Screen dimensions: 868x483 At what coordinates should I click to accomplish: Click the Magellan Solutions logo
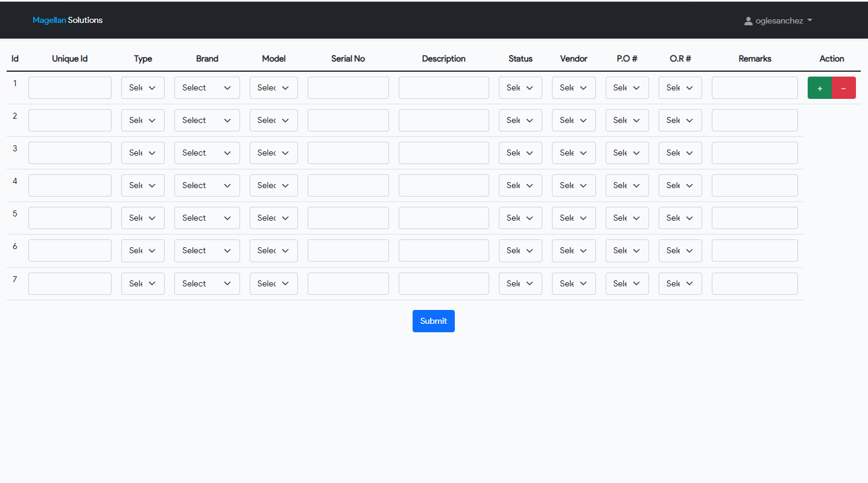pos(68,20)
